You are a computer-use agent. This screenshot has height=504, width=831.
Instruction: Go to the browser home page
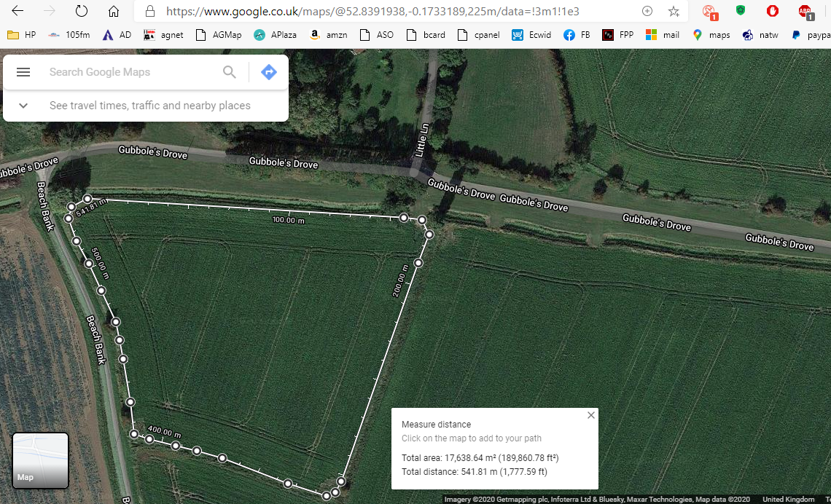(113, 12)
